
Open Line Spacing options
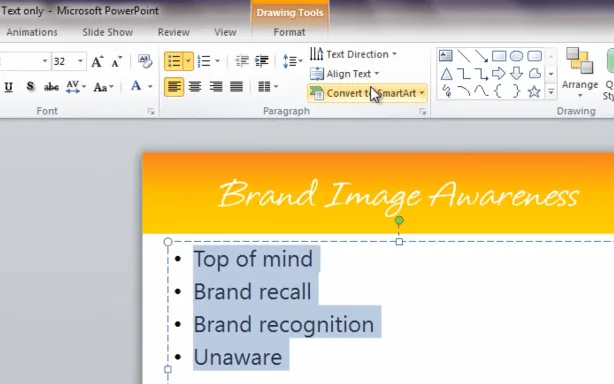click(293, 61)
